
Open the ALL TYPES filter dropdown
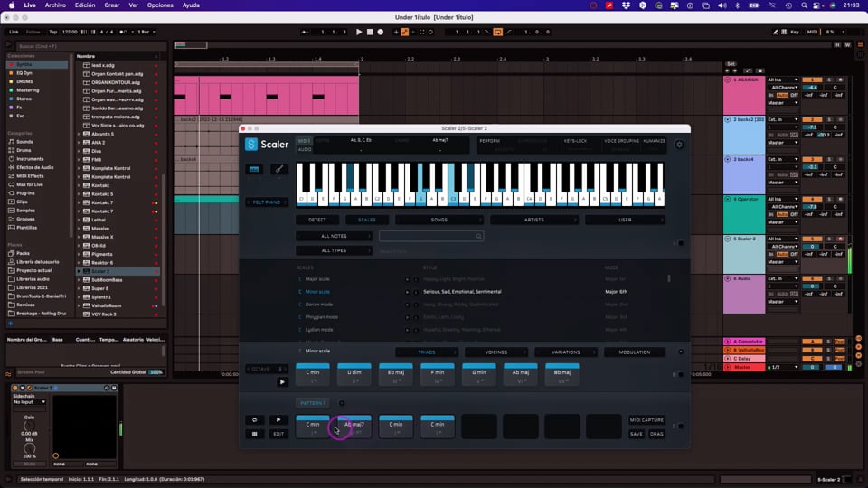pyautogui.click(x=334, y=250)
